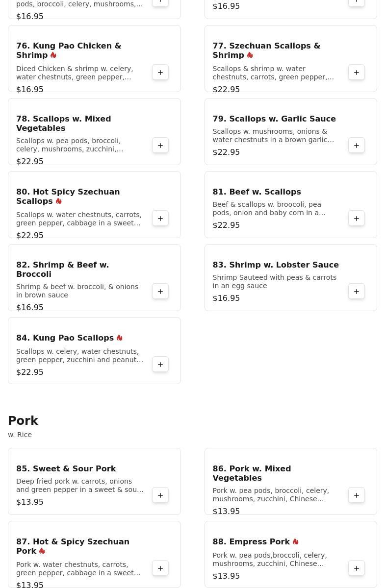The width and height of the screenshot is (385, 588).
Task: Click plus for Scallops w. Mixed Vegetables
Action: click(x=160, y=146)
